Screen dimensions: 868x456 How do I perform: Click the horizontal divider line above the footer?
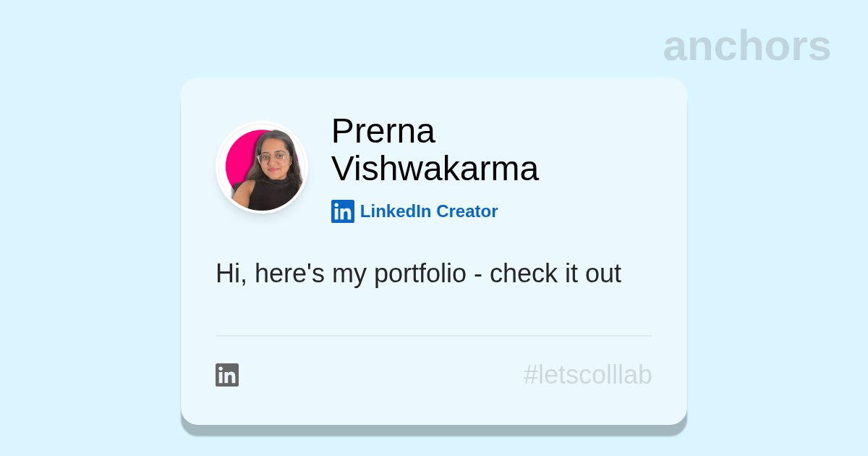[434, 336]
